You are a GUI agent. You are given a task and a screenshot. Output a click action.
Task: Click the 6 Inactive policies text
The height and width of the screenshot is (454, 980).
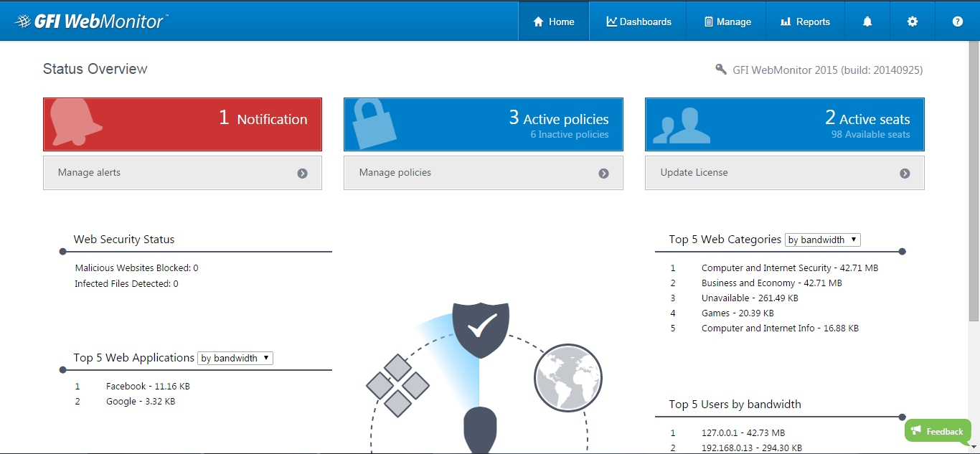point(570,134)
